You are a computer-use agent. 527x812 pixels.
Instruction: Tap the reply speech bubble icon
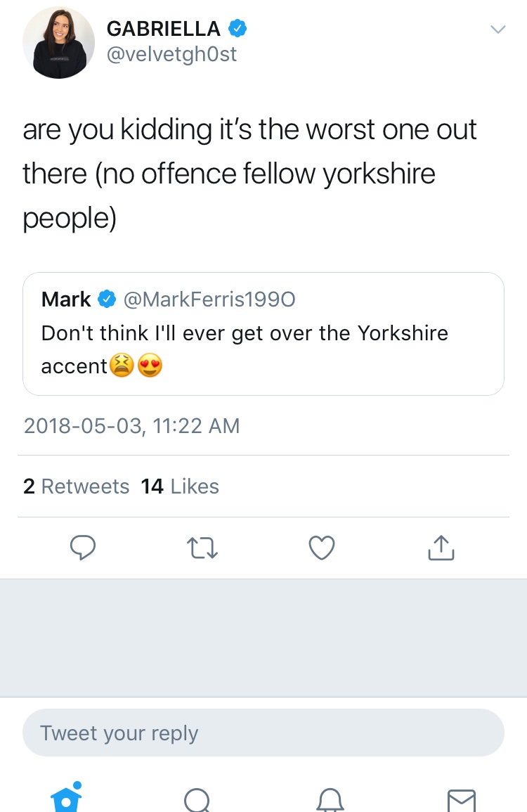click(83, 548)
